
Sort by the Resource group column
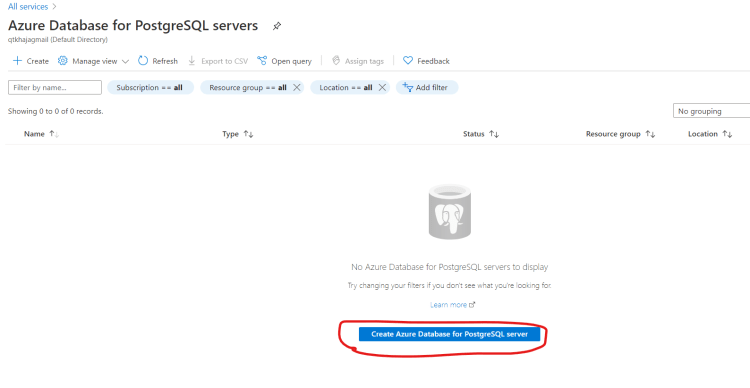[x=620, y=134]
